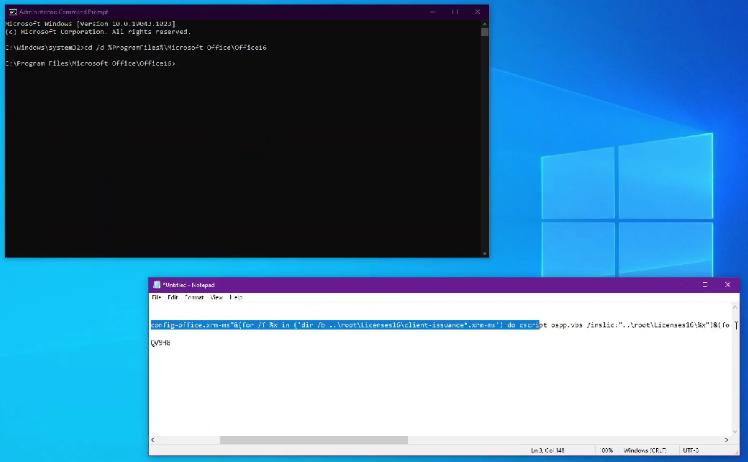Click the 'Microsoft Windows [Version' line in Command Prompt
Screen dimensions: 748x462
91,23
